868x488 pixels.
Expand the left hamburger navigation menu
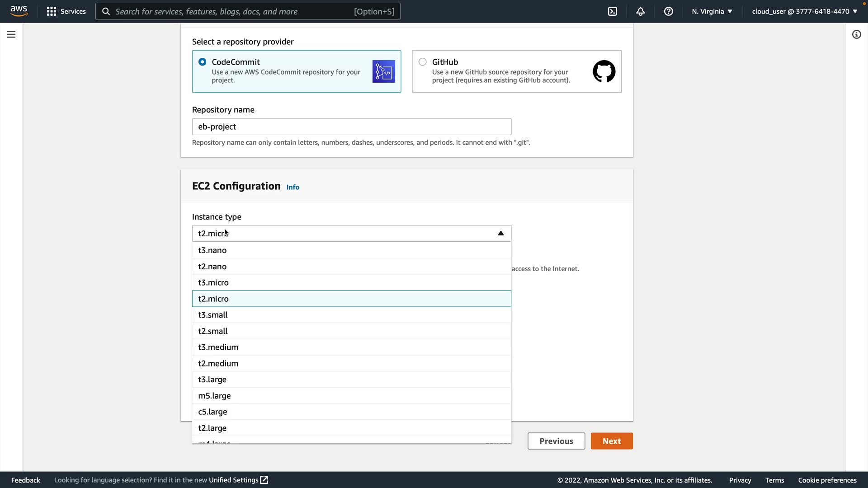[11, 34]
